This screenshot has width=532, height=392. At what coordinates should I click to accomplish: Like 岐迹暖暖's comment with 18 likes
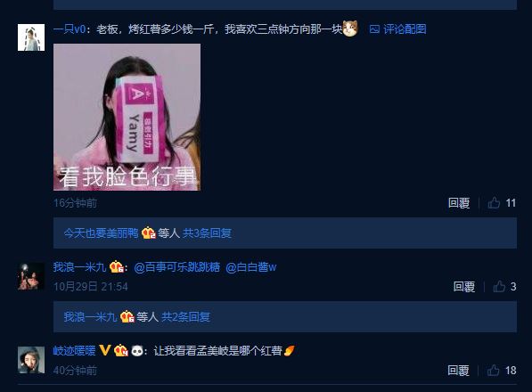click(x=502, y=371)
